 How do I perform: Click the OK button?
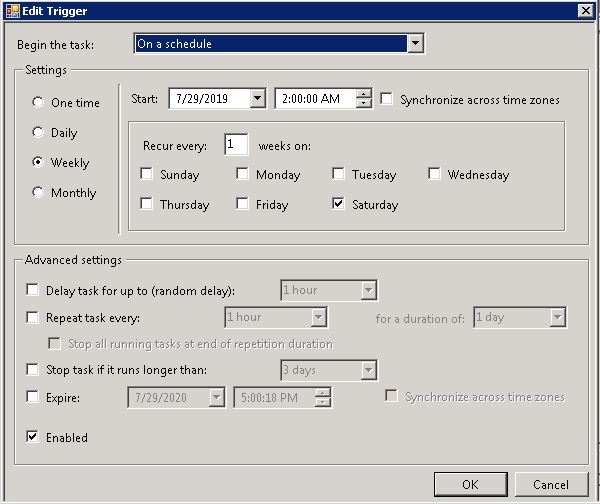click(x=470, y=484)
